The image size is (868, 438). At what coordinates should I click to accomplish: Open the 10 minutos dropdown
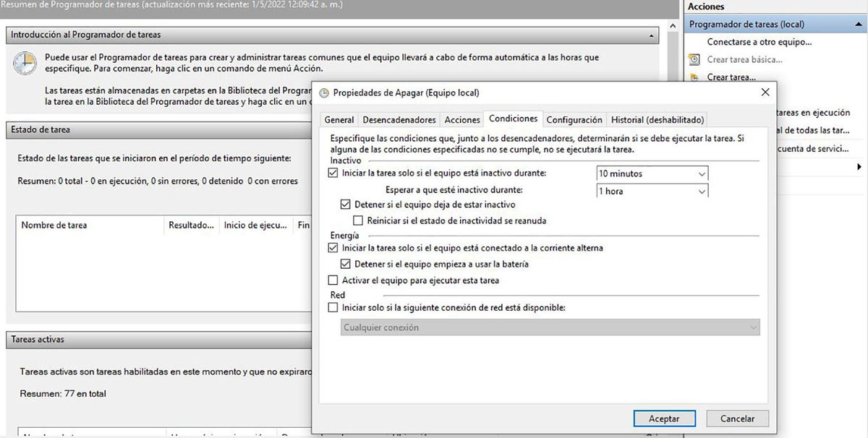coord(699,173)
